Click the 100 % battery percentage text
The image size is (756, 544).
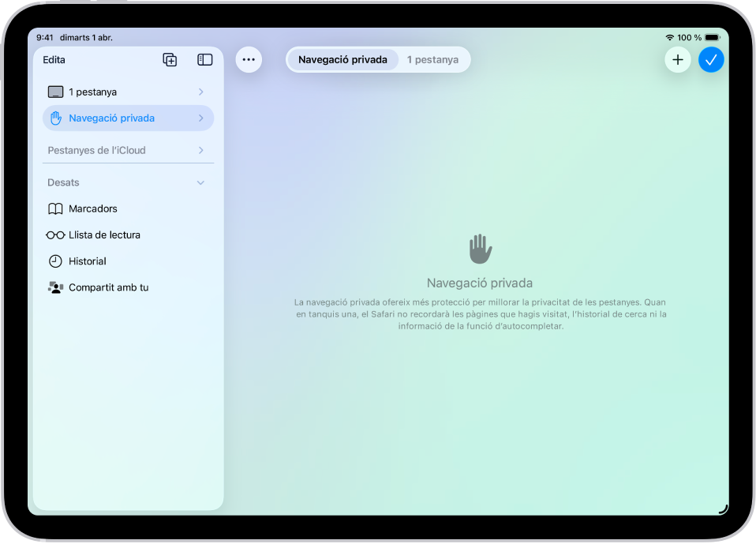click(689, 38)
